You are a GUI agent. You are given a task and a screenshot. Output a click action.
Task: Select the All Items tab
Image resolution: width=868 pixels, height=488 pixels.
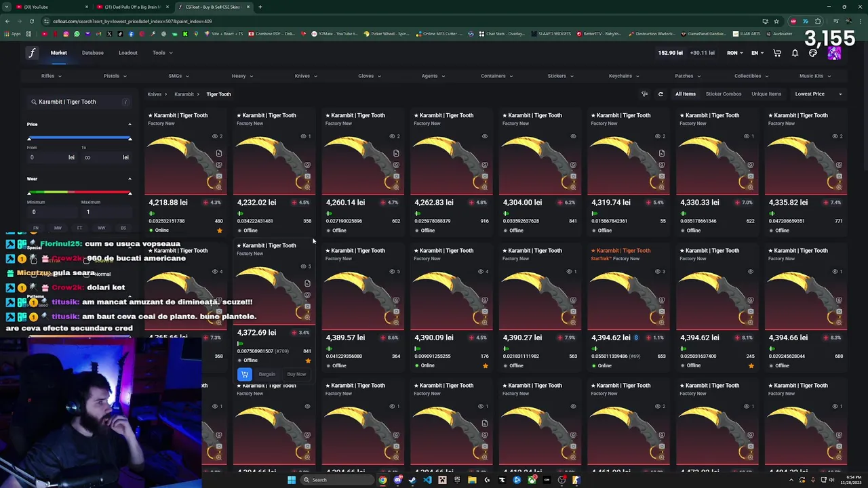[686, 94]
